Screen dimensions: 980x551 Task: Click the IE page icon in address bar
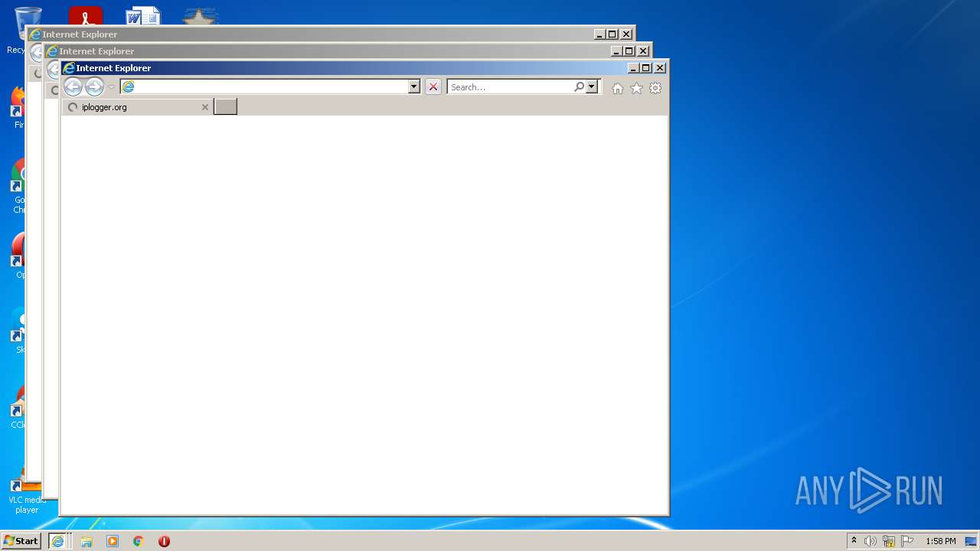(128, 86)
